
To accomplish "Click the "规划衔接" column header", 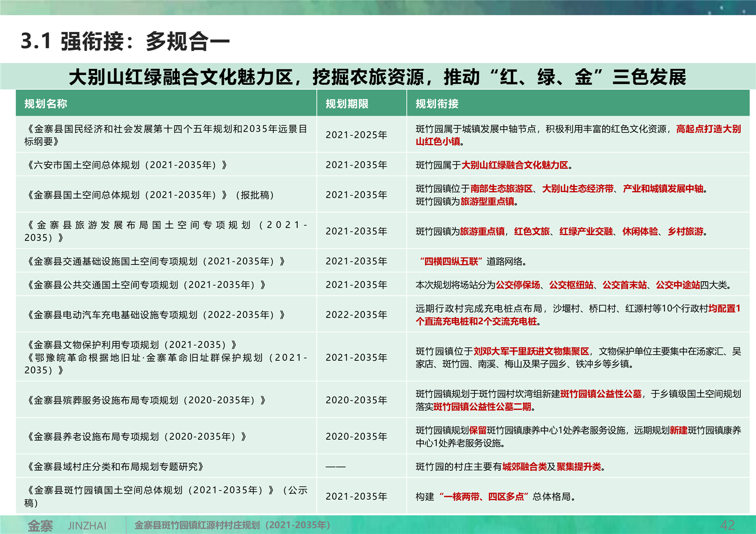I will point(437,104).
